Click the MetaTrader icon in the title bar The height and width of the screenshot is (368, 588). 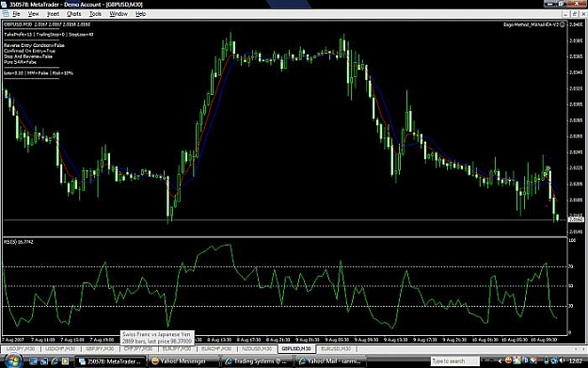[4, 5]
